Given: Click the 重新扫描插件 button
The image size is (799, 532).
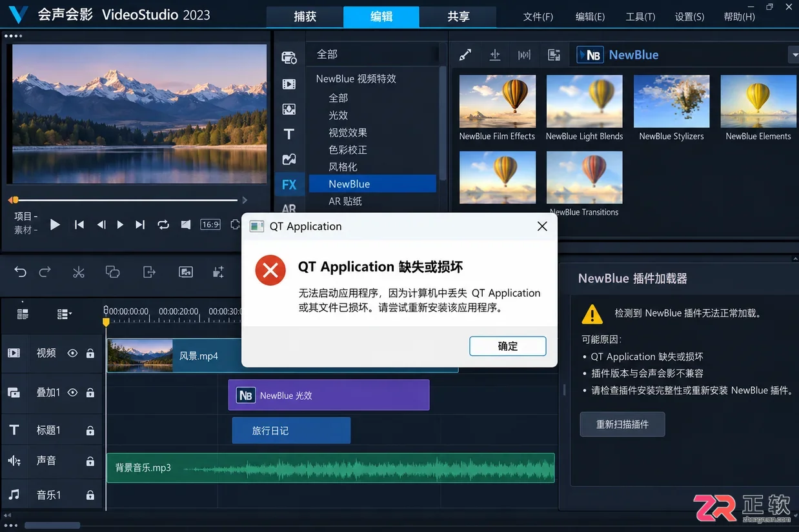Looking at the screenshot, I should (x=622, y=424).
